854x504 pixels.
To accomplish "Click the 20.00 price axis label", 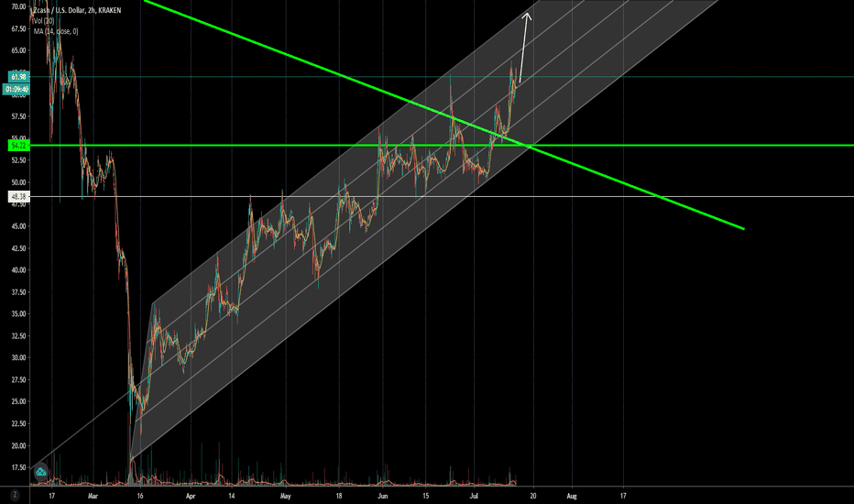I will coord(19,445).
